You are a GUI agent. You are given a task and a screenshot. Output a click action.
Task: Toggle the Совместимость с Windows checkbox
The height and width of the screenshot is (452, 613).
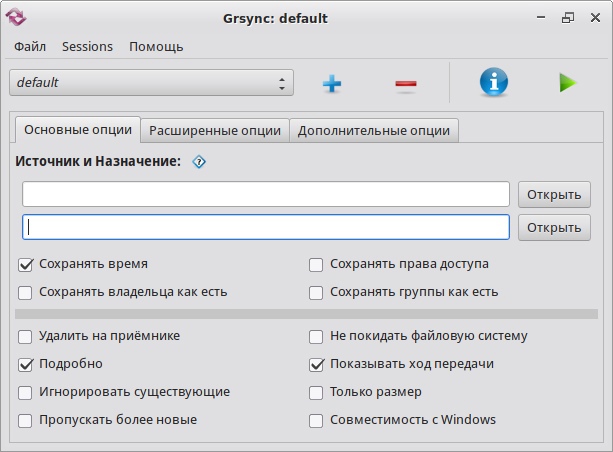[x=316, y=420]
